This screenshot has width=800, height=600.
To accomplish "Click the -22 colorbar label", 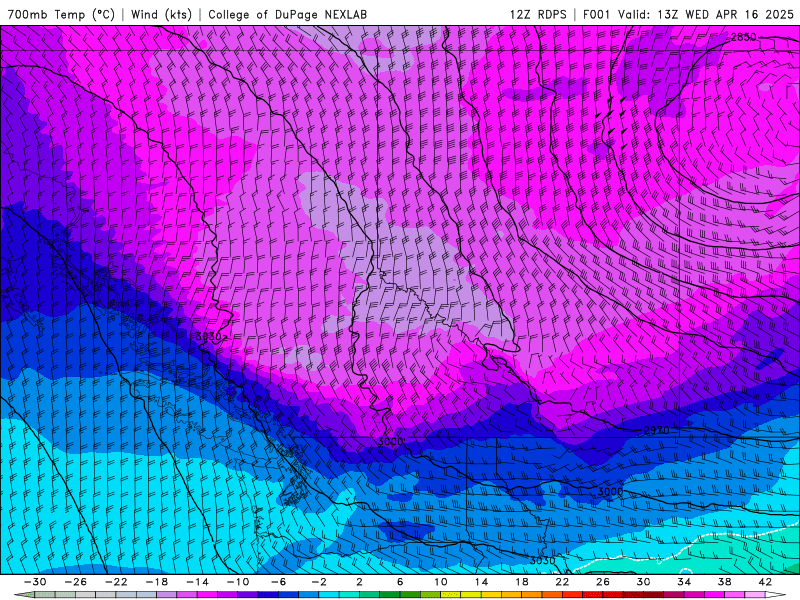I will (x=116, y=582).
